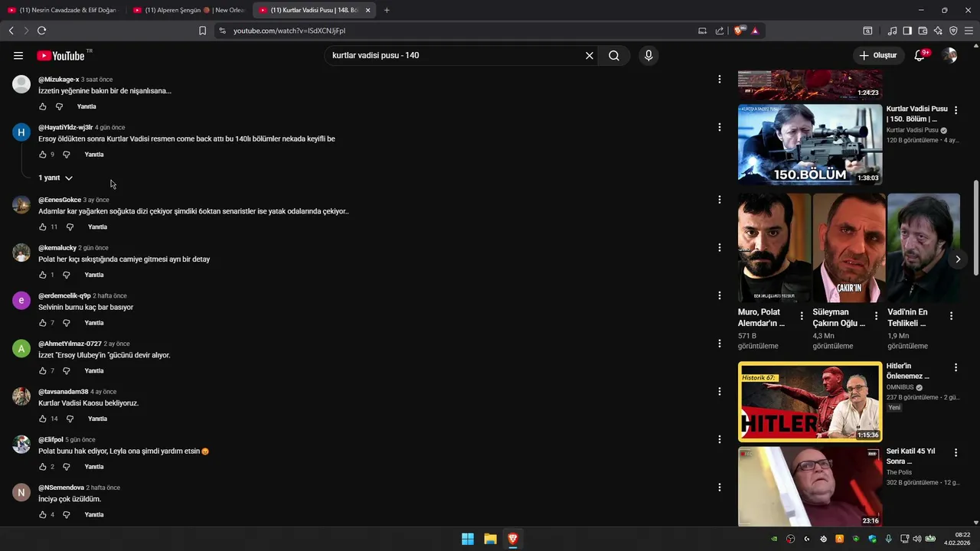Image resolution: width=980 pixels, height=551 pixels.
Task: Open @AhmetYılmaz-0727 channel link
Action: point(70,344)
